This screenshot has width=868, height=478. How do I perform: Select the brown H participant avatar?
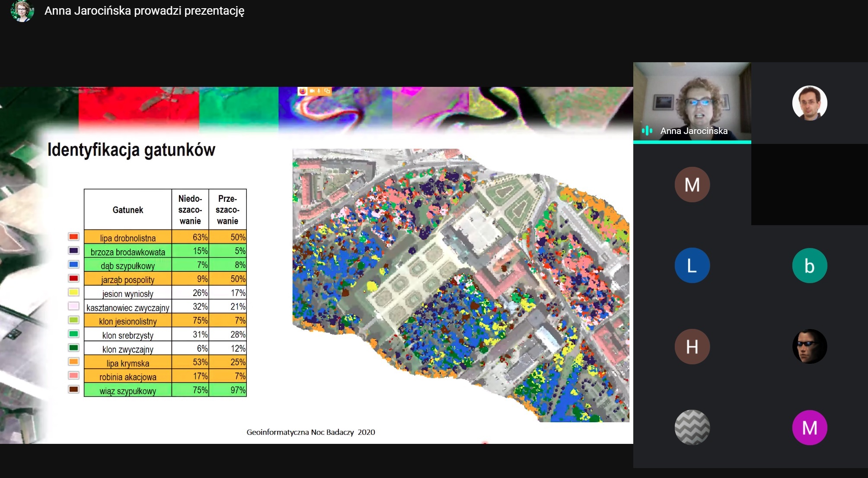coord(692,347)
